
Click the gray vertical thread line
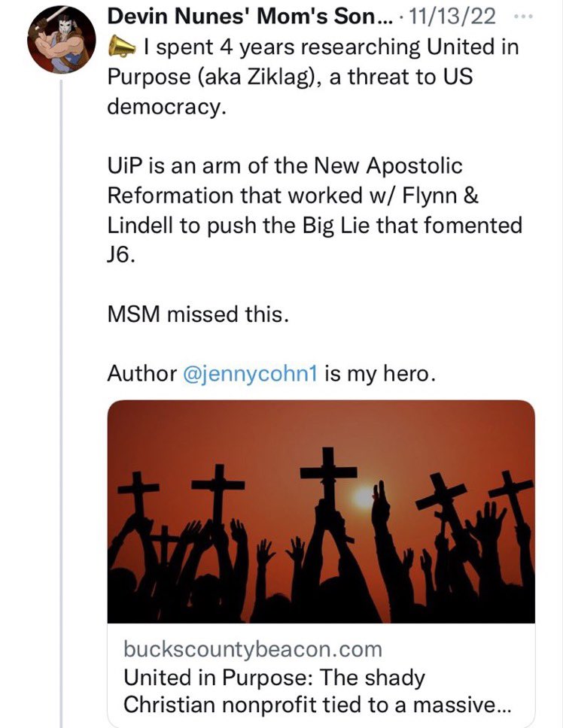click(61, 403)
